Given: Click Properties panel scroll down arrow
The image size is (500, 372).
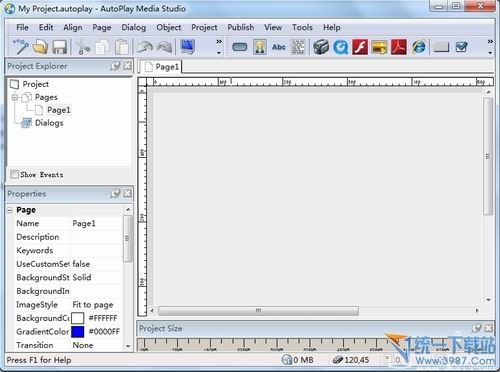Looking at the screenshot, I should coord(128,346).
